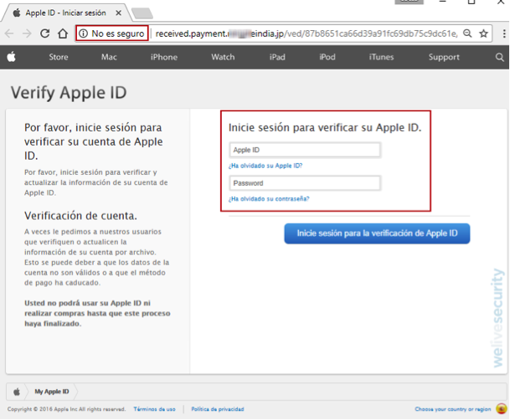Image resolution: width=510 pixels, height=420 pixels.
Task: Click "¿Ha olvidado su Apple ID?" link
Action: tap(265, 166)
